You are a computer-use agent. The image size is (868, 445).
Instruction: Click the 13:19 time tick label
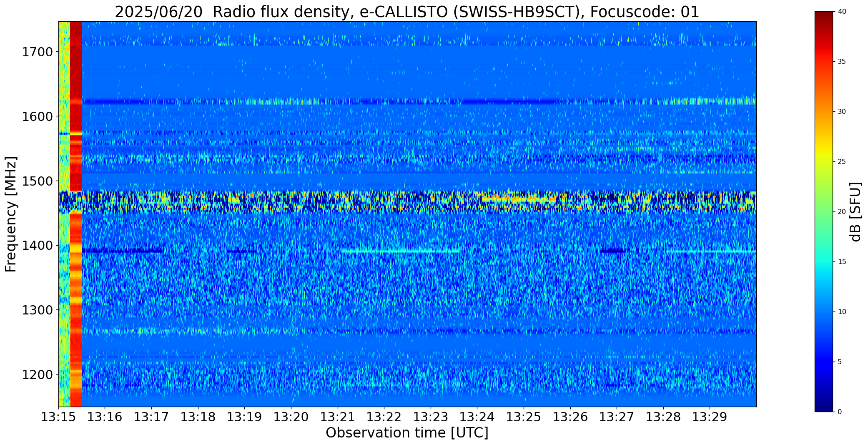click(x=244, y=417)
